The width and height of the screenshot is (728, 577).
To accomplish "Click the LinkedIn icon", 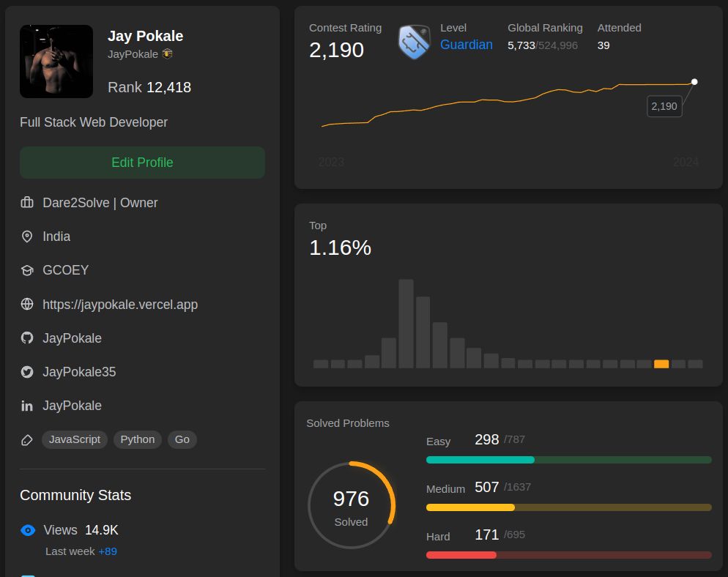I will tap(27, 406).
